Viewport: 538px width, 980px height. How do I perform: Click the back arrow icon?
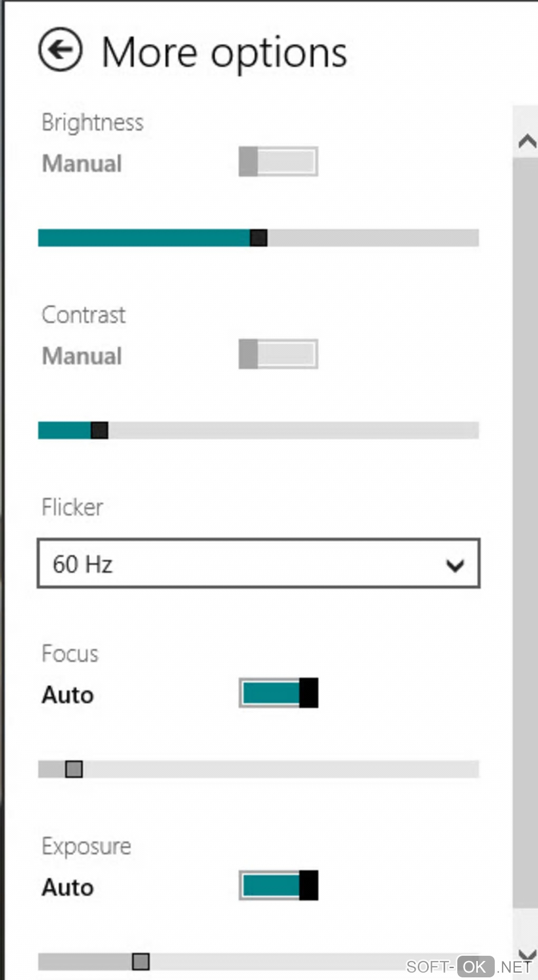coord(60,50)
